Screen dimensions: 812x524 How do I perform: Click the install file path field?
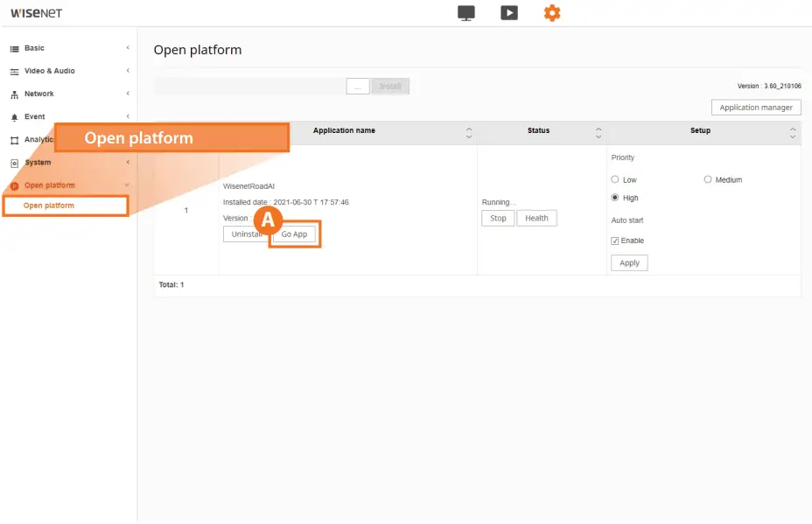[249, 87]
